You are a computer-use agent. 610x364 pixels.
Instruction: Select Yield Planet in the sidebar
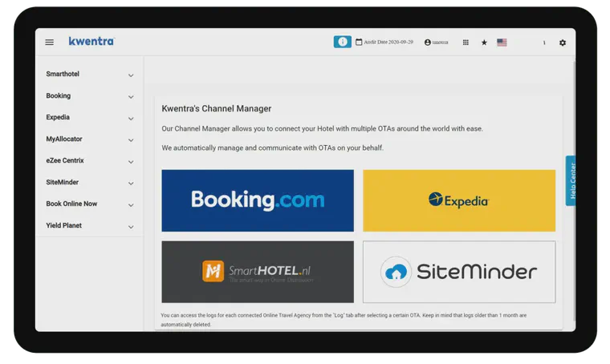63,225
